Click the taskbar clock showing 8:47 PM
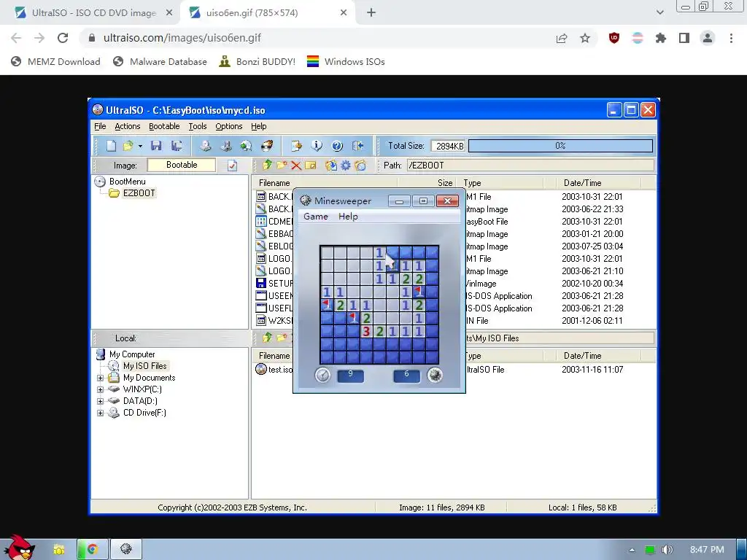 pyautogui.click(x=707, y=550)
